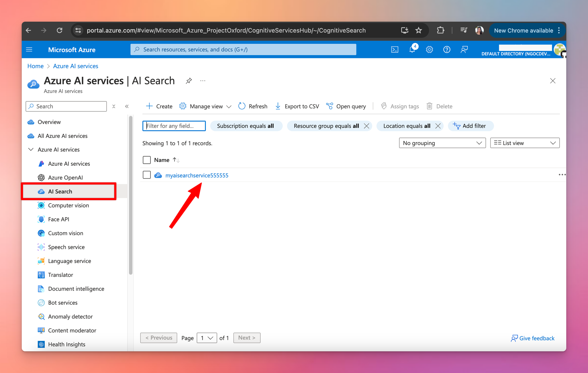Select all rows checkbox in header
Screen dimensions: 588x373
[147, 160]
